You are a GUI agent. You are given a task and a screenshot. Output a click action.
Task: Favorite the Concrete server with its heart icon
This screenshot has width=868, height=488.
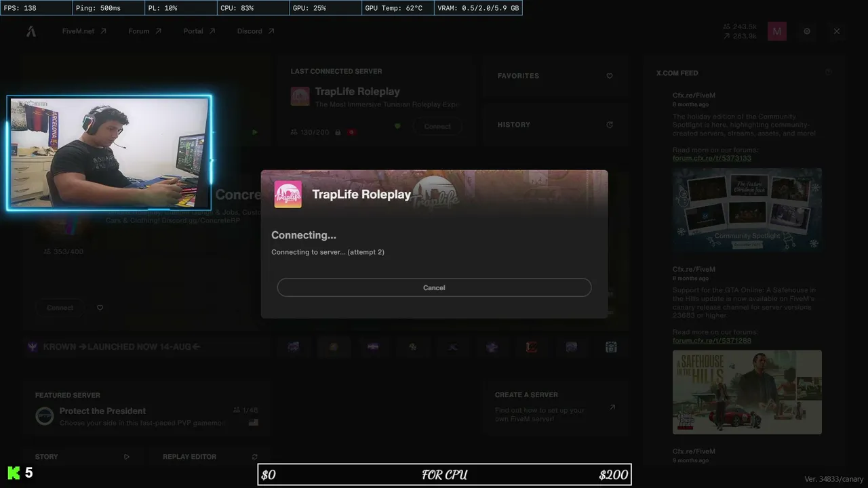click(x=100, y=308)
